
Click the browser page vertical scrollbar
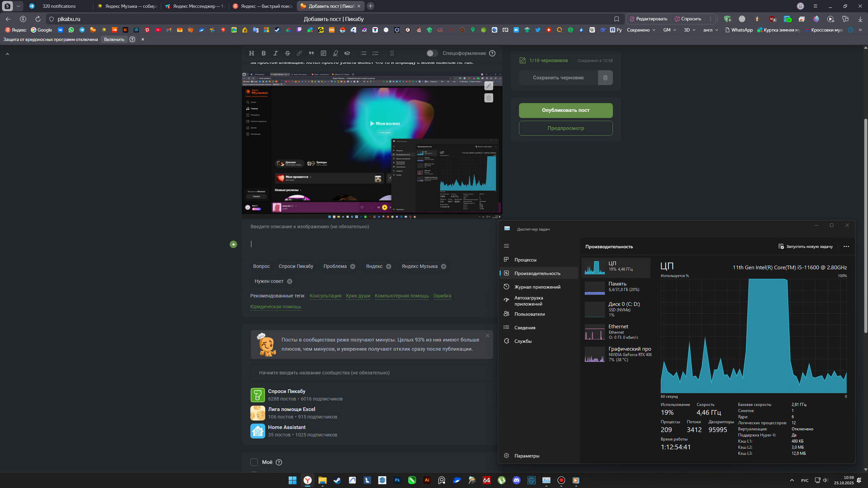[865, 225]
